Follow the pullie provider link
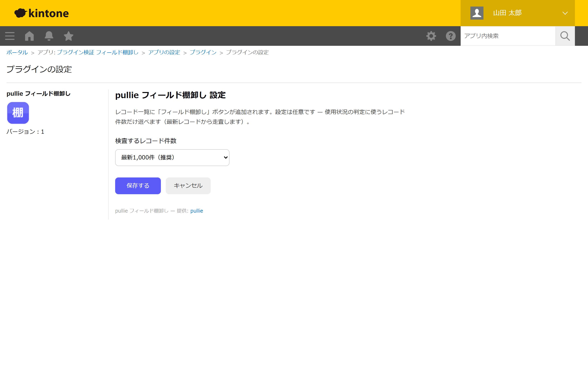588x368 pixels. (197, 211)
